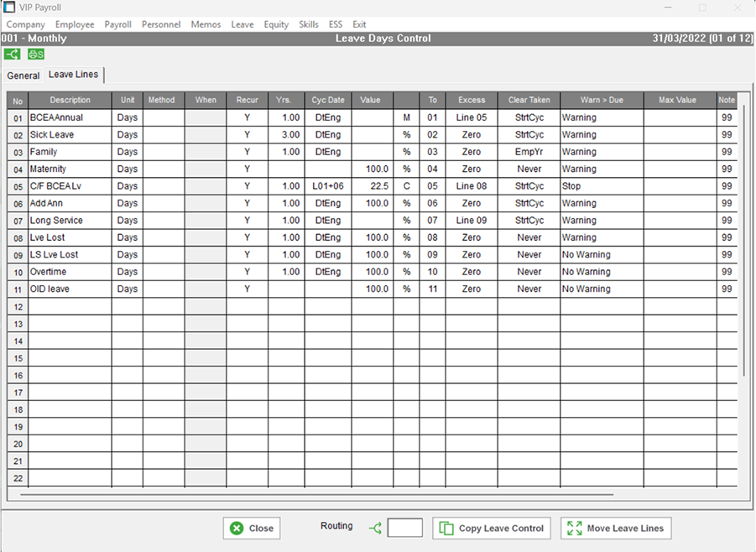Open the Payroll menu
Viewport: 756px width, 552px height.
point(117,24)
